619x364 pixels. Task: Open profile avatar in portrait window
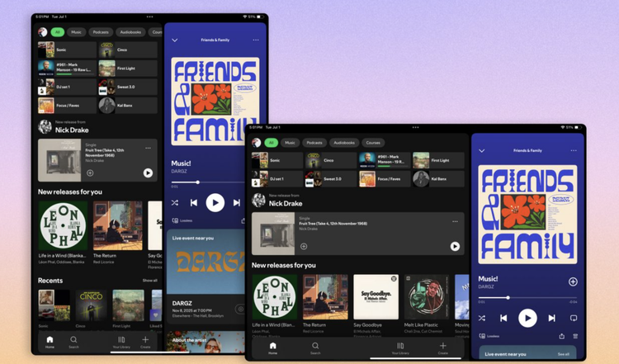pyautogui.click(x=43, y=32)
